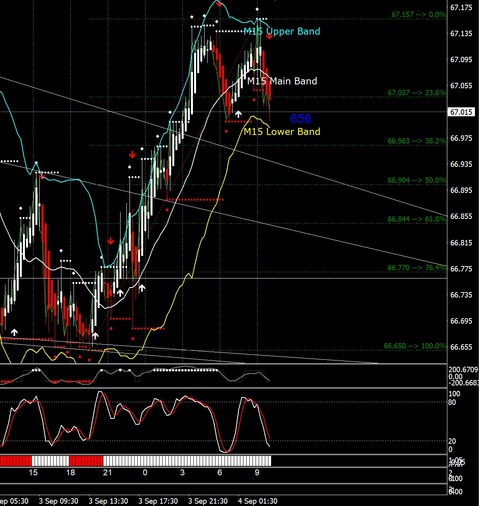
Task: Click the 3 Sep 09:30 time label
Action: 58,501
